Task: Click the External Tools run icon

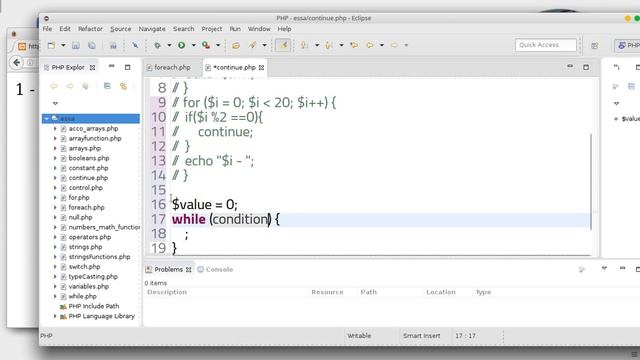Action: (x=206, y=45)
